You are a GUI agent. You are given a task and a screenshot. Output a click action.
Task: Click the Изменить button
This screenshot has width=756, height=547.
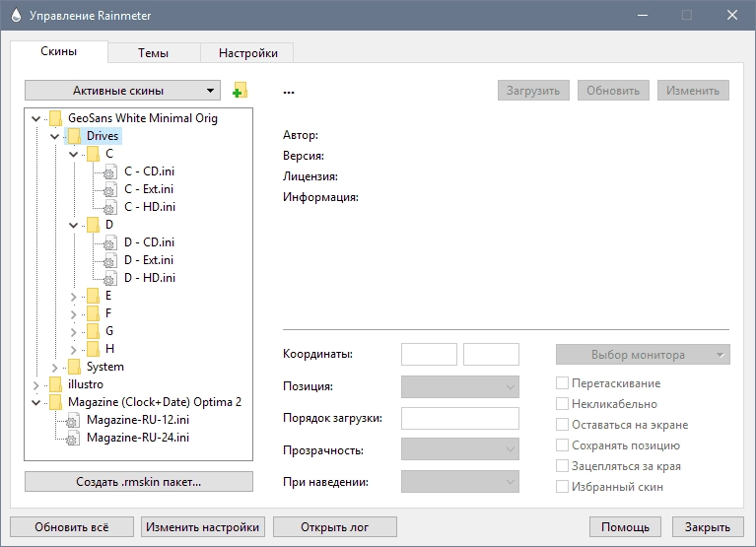tap(693, 91)
